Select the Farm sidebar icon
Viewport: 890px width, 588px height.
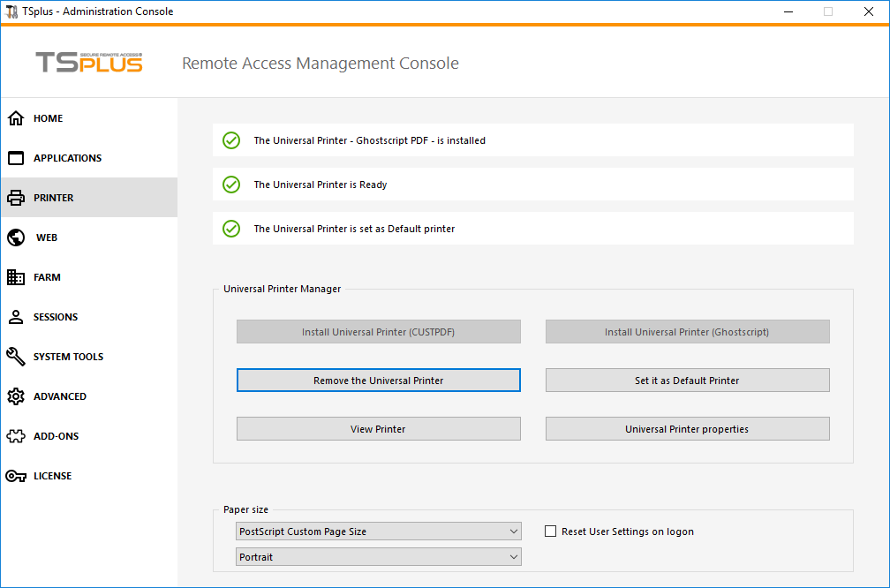[15, 276]
